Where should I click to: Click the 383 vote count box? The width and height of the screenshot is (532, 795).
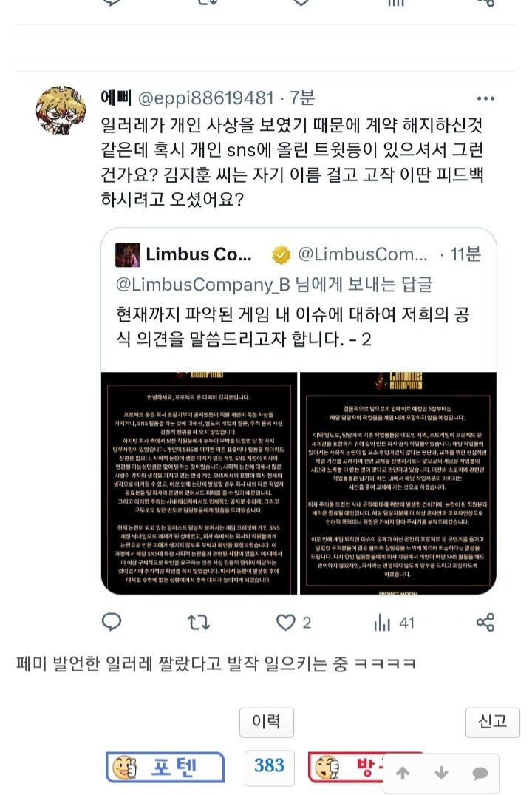269,765
